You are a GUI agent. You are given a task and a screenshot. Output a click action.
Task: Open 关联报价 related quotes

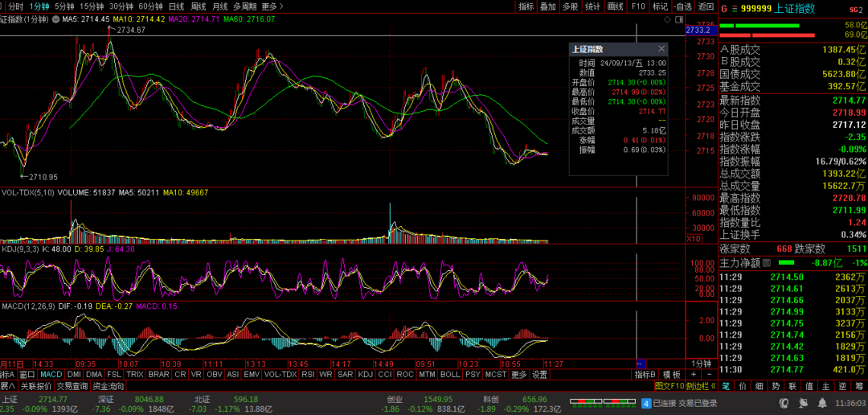pos(36,385)
